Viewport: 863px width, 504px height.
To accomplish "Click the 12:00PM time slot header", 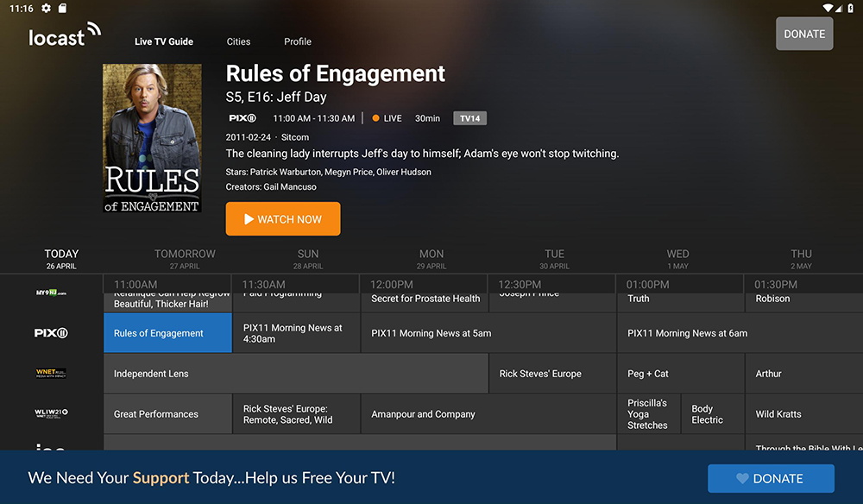I will [391, 285].
